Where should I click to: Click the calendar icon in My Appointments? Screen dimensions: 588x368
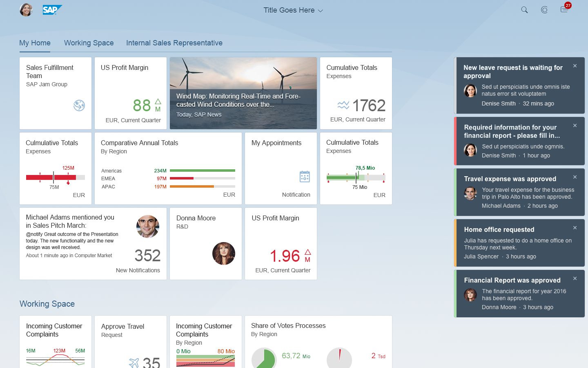[x=305, y=176]
